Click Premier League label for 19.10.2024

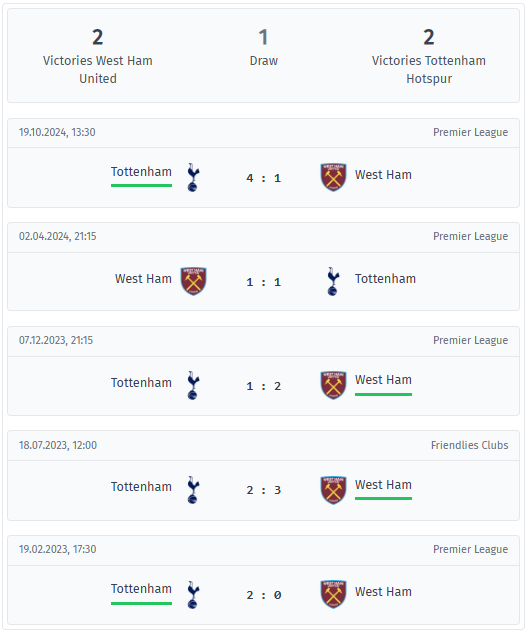click(471, 132)
